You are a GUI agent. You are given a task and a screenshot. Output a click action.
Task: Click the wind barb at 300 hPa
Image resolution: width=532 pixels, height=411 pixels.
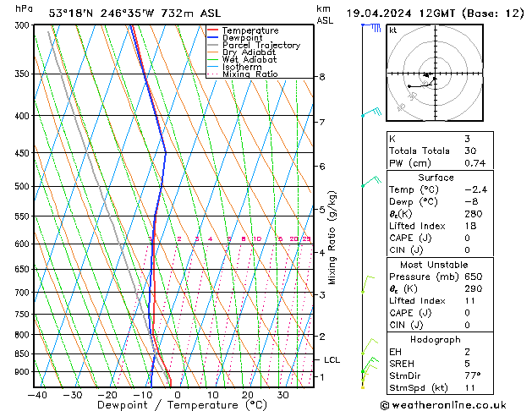370,27
